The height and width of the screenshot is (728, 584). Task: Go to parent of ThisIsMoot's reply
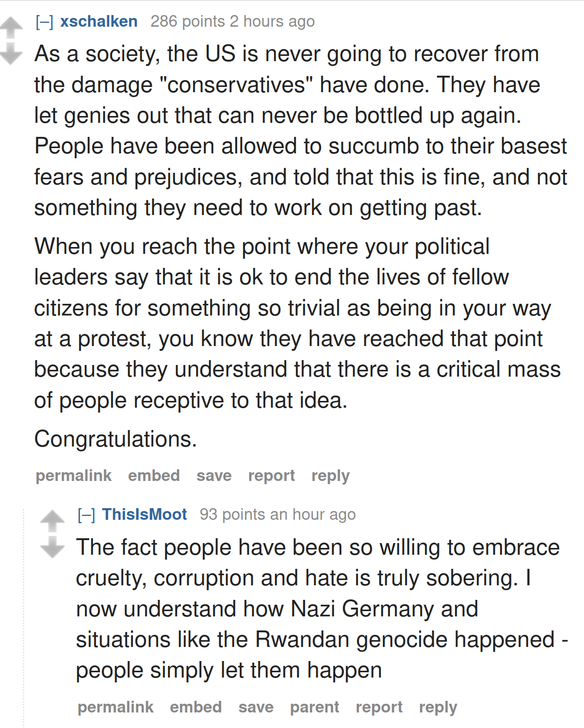click(314, 707)
